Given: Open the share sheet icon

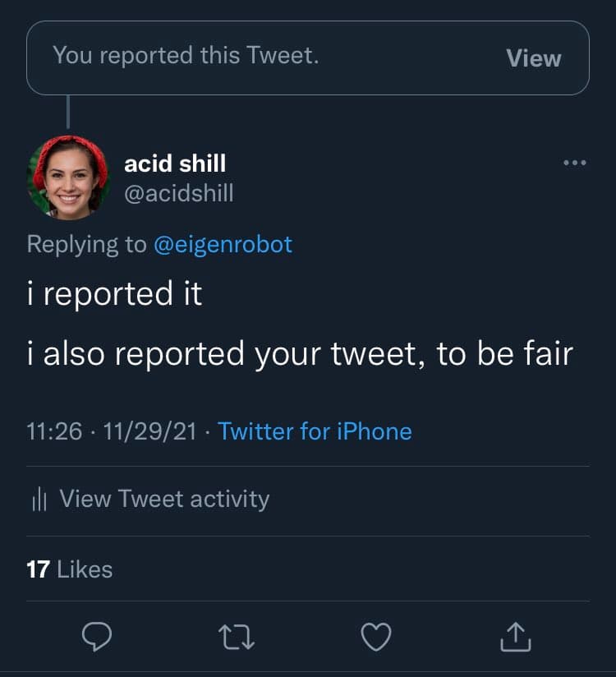Looking at the screenshot, I should click(515, 636).
